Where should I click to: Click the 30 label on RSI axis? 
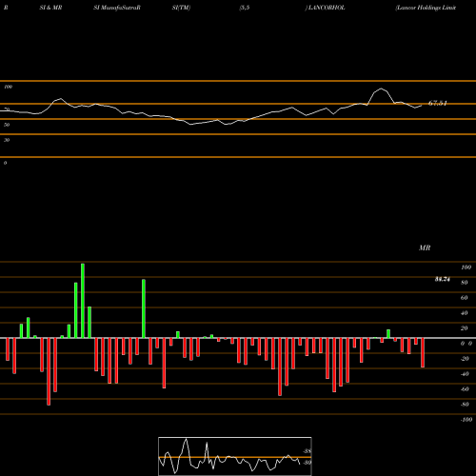click(x=7, y=140)
